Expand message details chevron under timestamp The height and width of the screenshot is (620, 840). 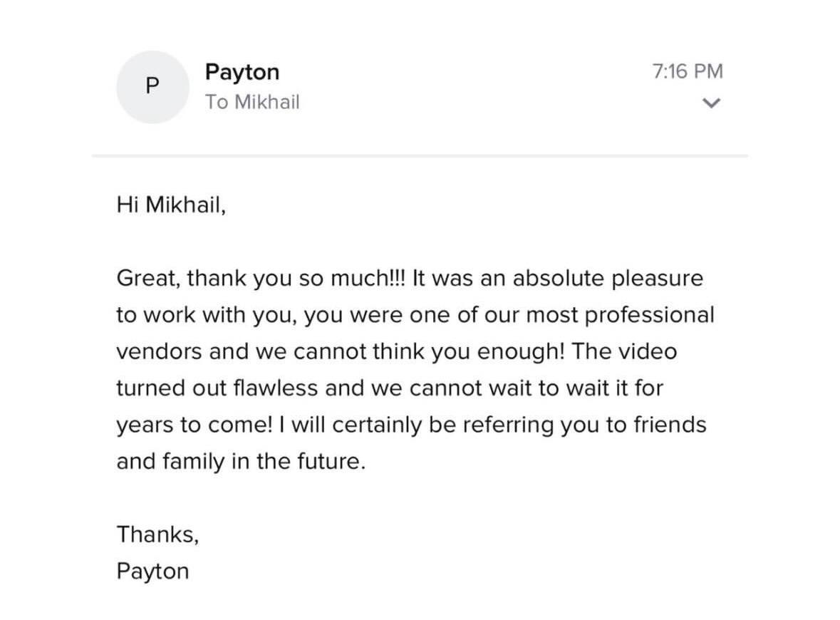711,103
